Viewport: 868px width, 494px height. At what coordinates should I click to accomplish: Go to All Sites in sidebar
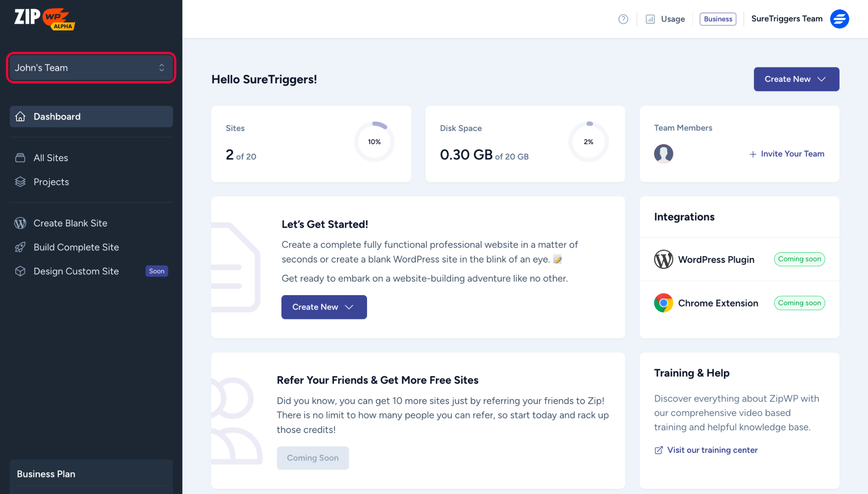pos(51,158)
